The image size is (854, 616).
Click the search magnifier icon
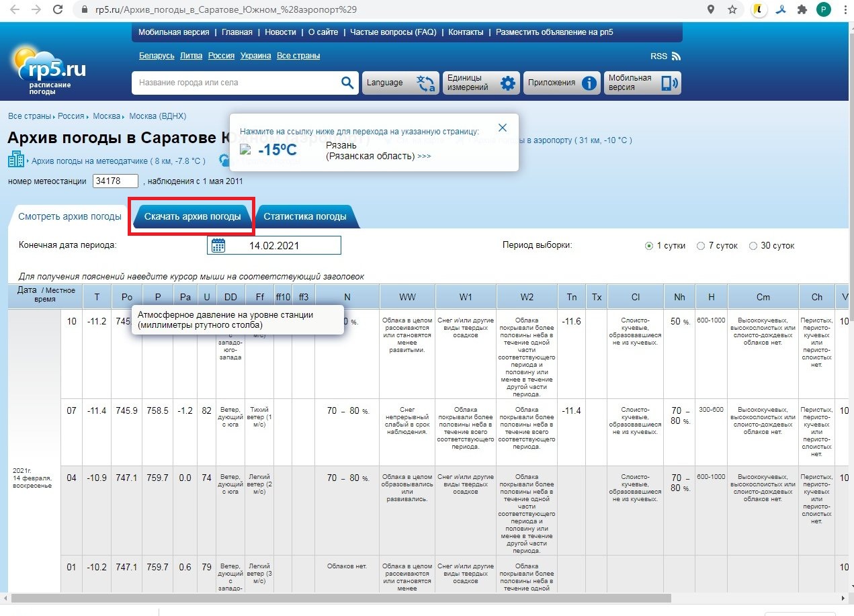tap(347, 83)
